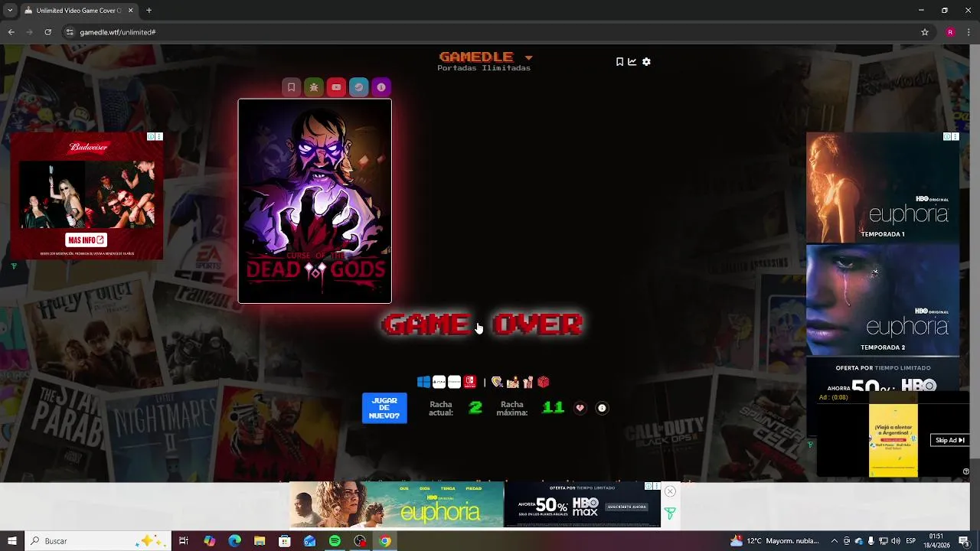Click the Xbox One platform icon
This screenshot has height=551, width=980.
point(454,382)
